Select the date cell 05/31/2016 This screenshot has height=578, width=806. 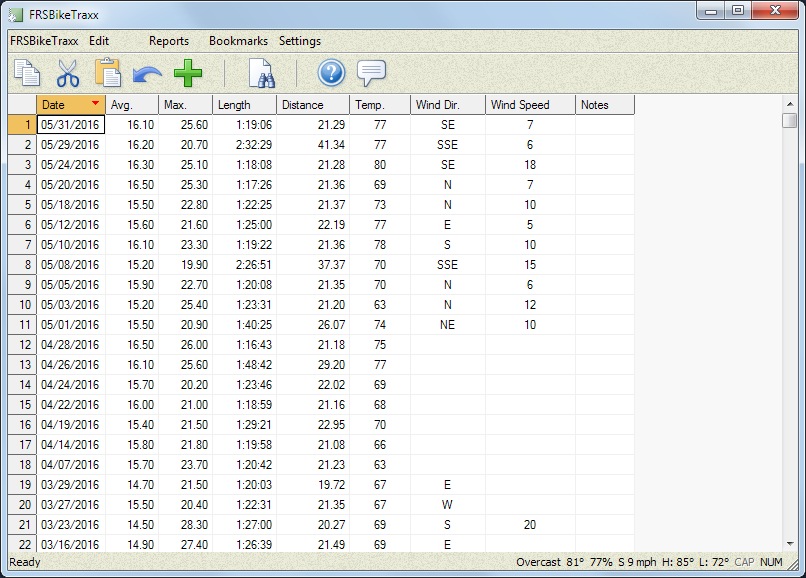(x=71, y=125)
